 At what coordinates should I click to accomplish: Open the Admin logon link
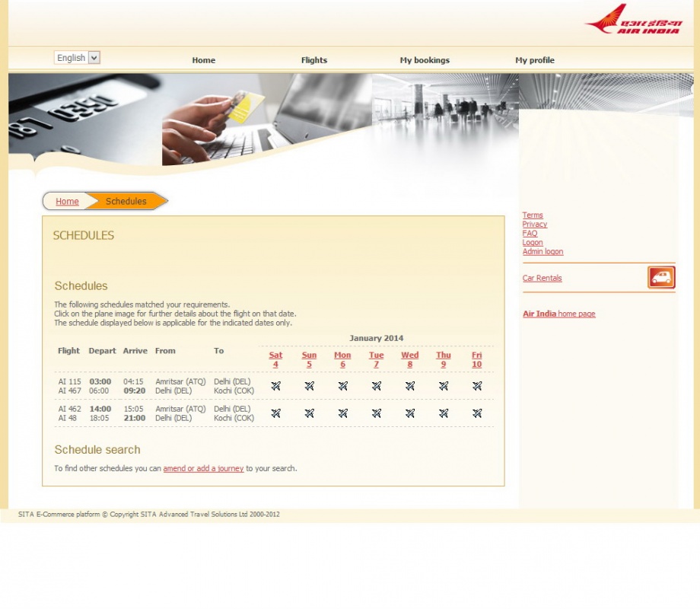542,252
